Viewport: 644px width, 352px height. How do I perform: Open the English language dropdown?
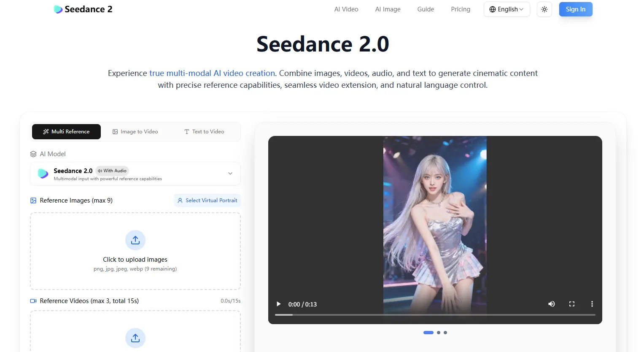click(x=507, y=9)
